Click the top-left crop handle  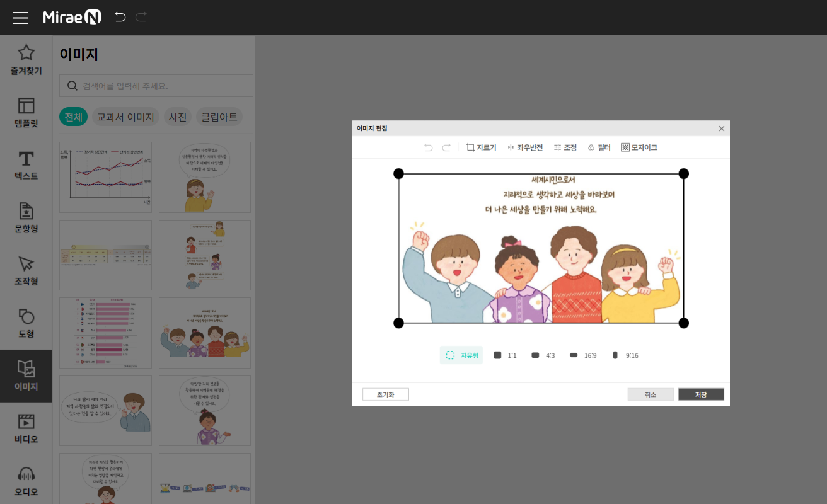[398, 174]
